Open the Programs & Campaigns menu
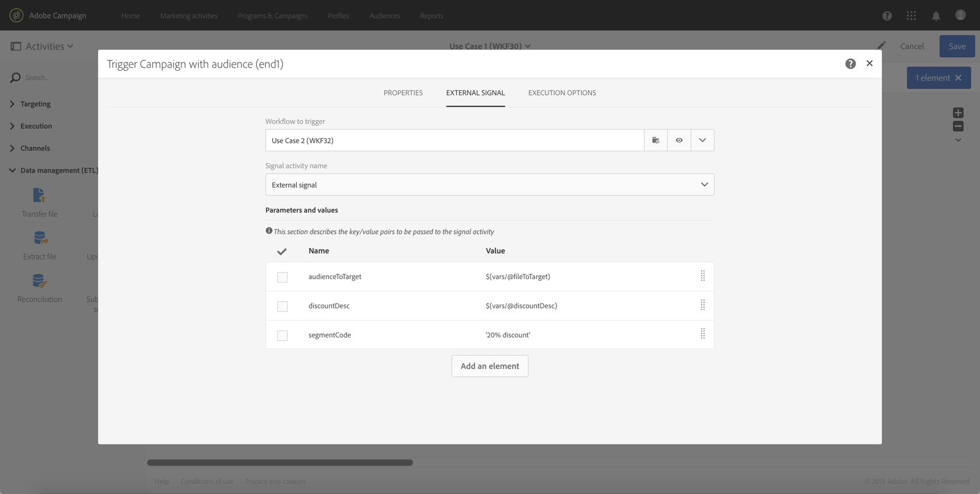The height and width of the screenshot is (494, 980). tap(272, 16)
